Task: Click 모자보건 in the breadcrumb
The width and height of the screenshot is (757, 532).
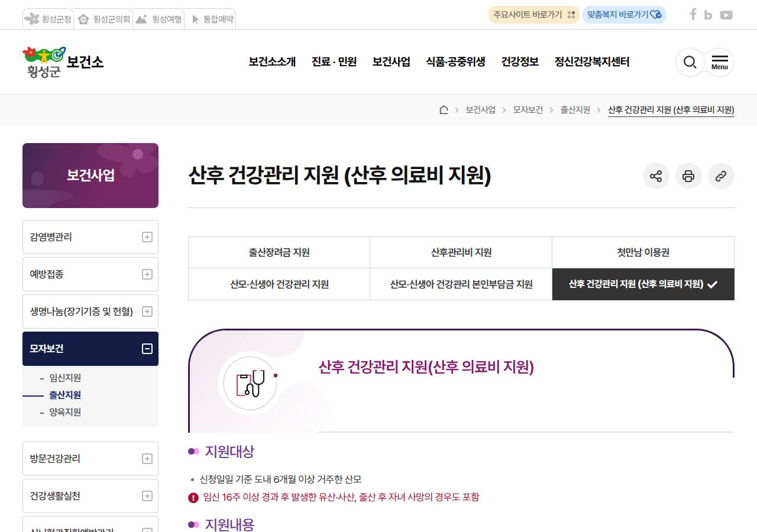Action: pyautogui.click(x=528, y=109)
